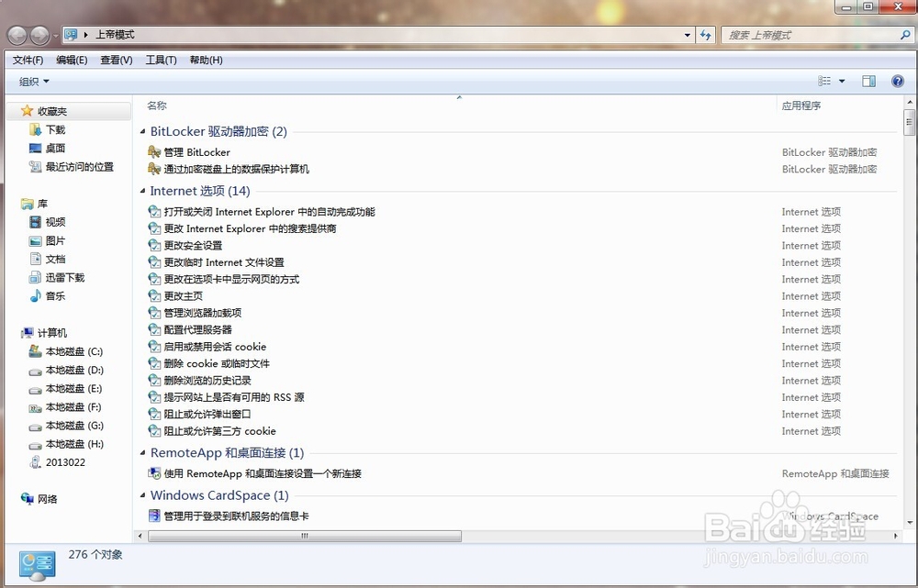Click the 音乐 note icon
Image resolution: width=918 pixels, height=588 pixels.
coord(35,295)
